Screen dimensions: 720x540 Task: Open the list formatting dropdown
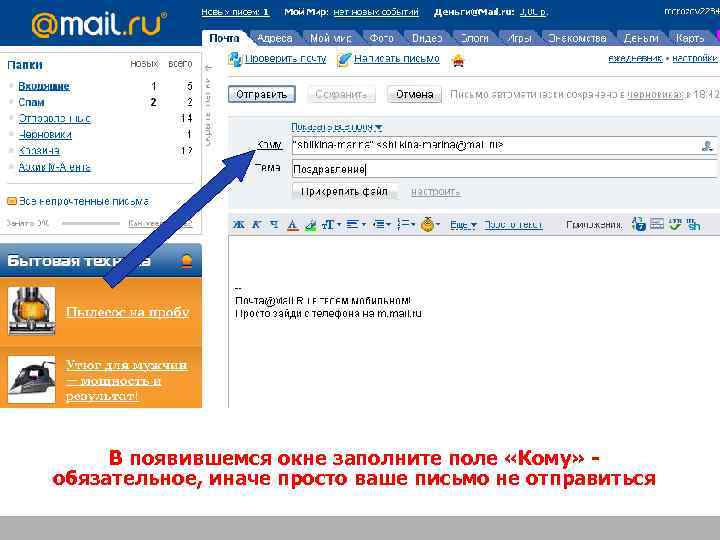pyautogui.click(x=406, y=225)
